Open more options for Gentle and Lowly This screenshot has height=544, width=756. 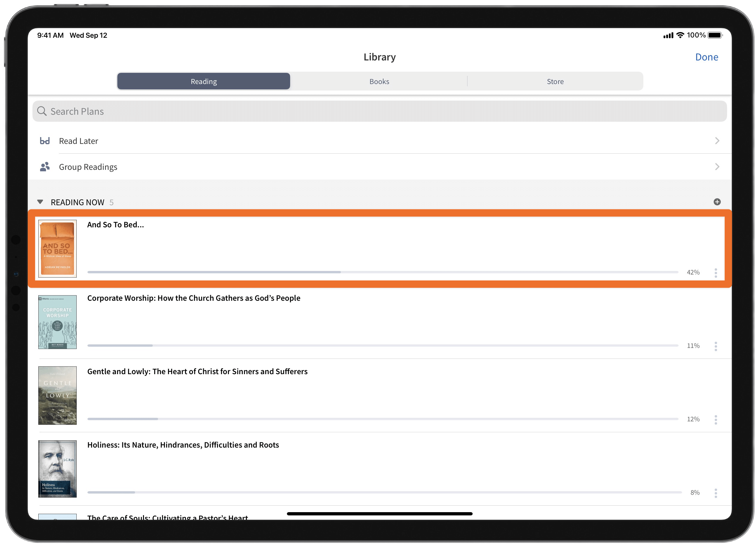click(x=716, y=420)
